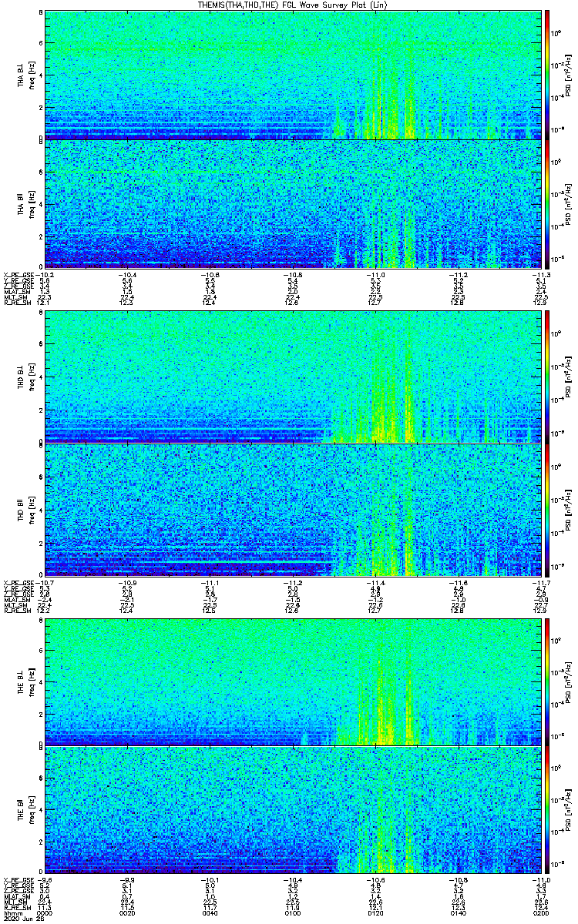Click the THA B-parallel spectrogram panel
This screenshot has width=578, height=924.
pyautogui.click(x=293, y=203)
